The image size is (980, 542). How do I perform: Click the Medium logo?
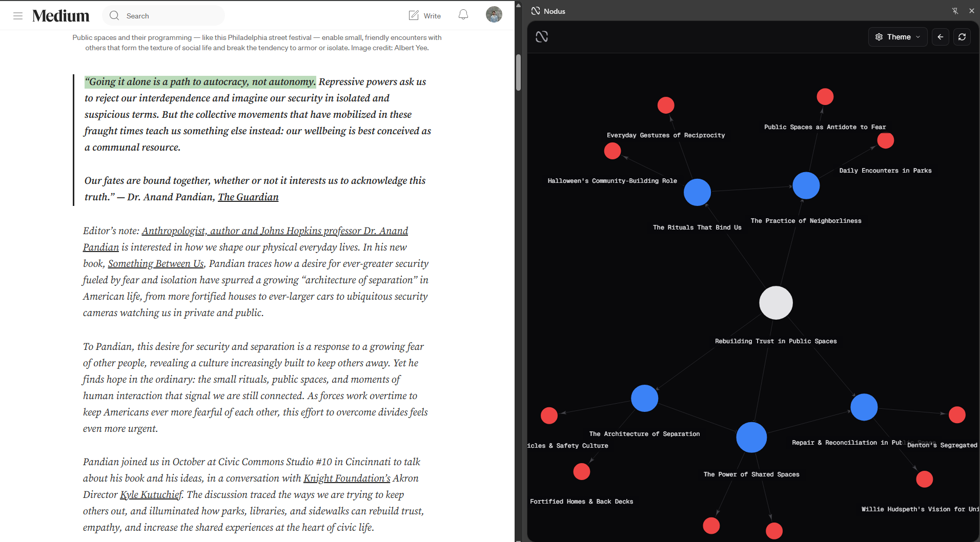tap(60, 16)
